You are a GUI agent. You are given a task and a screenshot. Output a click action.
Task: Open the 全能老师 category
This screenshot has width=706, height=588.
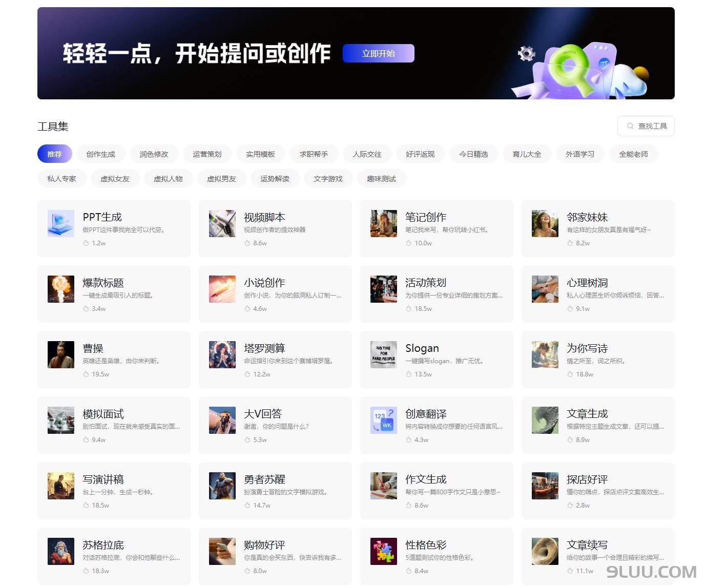point(633,154)
